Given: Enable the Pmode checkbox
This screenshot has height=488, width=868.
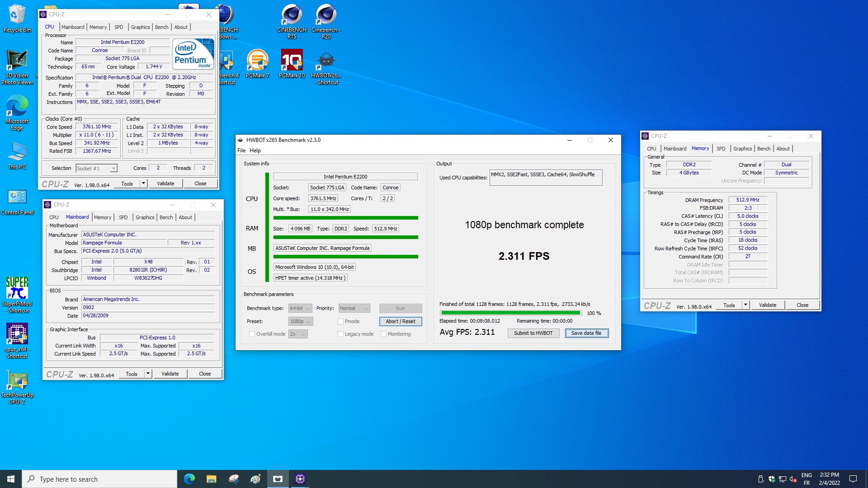Looking at the screenshot, I should [340, 321].
